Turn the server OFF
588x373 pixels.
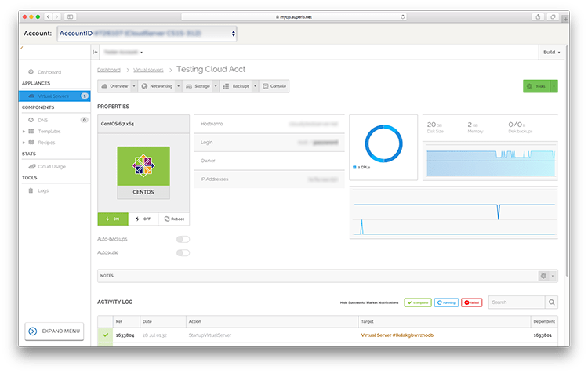click(143, 219)
